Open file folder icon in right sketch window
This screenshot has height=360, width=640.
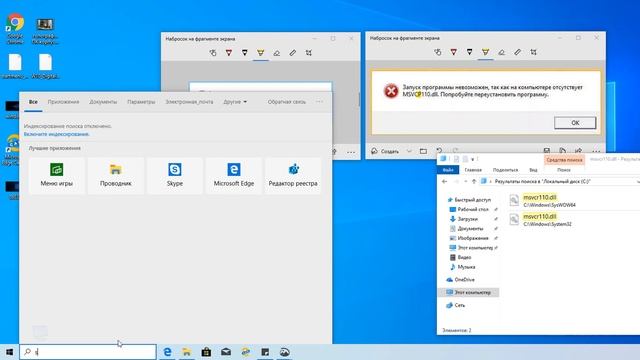[423, 151]
